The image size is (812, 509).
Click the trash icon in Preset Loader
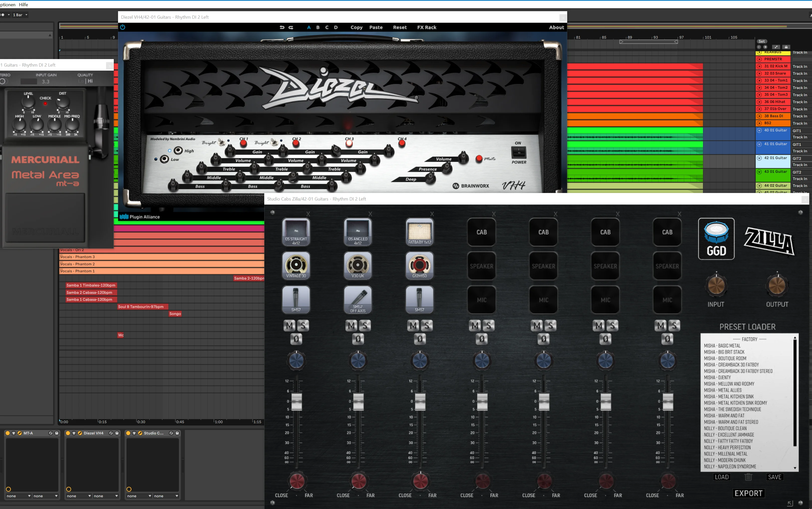coord(748,477)
